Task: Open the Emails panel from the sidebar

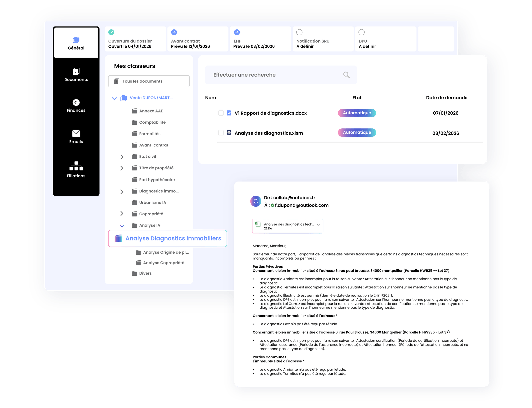Action: [x=76, y=137]
